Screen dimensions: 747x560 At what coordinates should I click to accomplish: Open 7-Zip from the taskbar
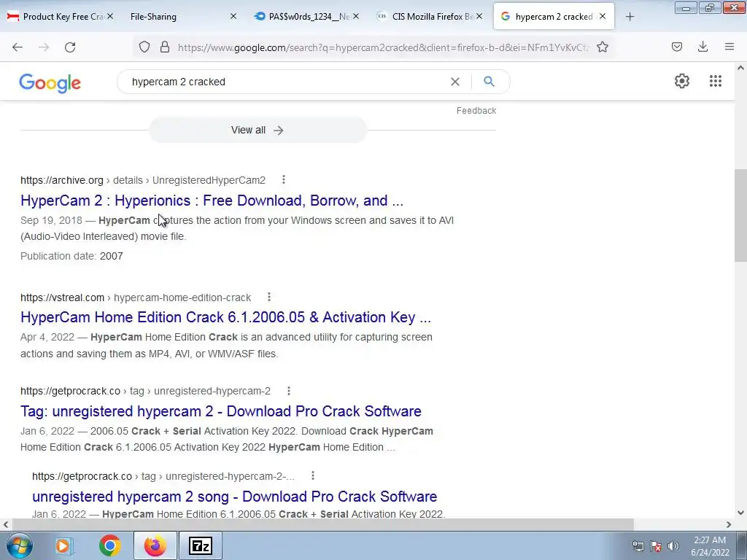(201, 545)
